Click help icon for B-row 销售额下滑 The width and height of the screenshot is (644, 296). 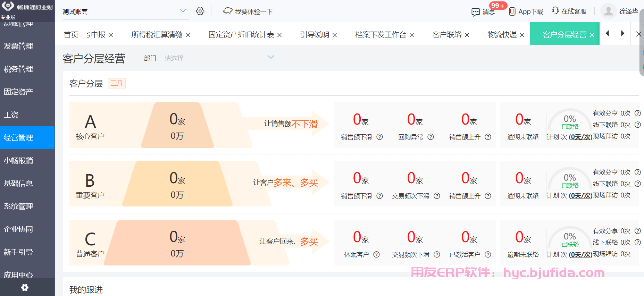coord(380,196)
